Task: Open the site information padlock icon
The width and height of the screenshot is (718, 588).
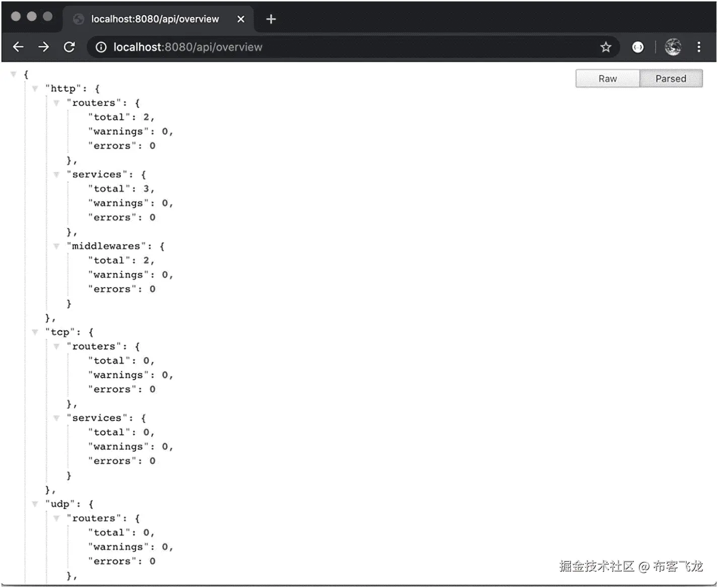Action: (x=101, y=47)
